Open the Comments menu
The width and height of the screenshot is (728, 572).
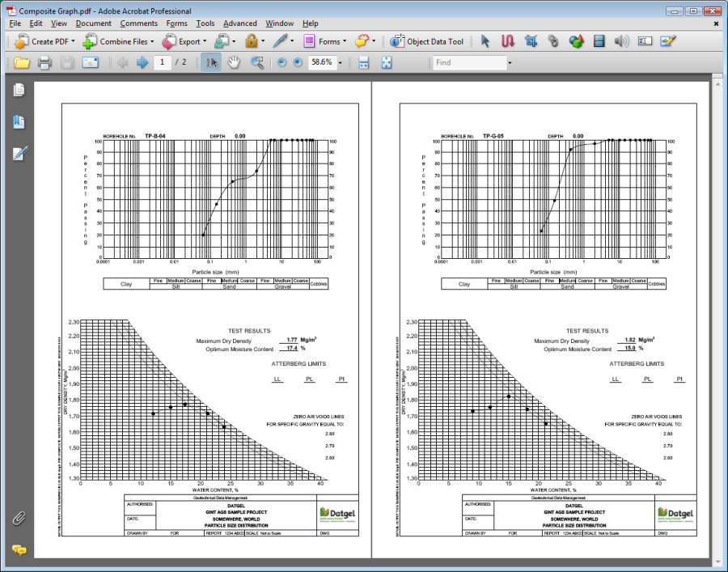pos(139,23)
